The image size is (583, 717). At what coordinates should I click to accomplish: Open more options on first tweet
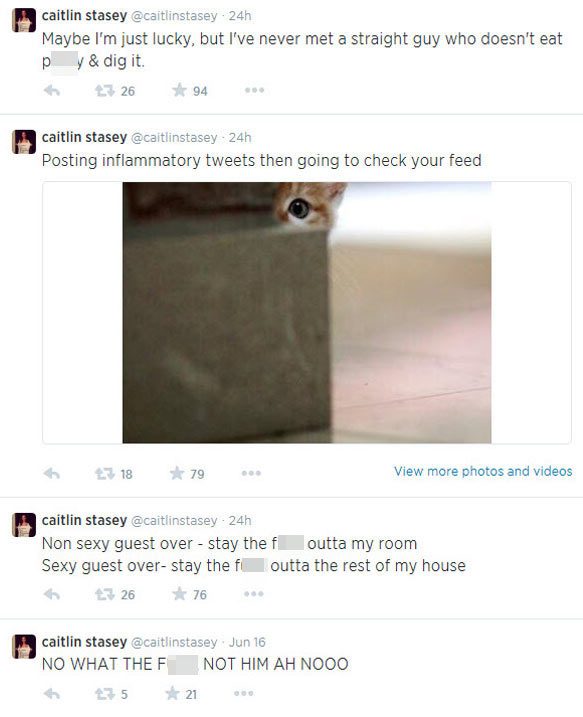click(x=254, y=90)
